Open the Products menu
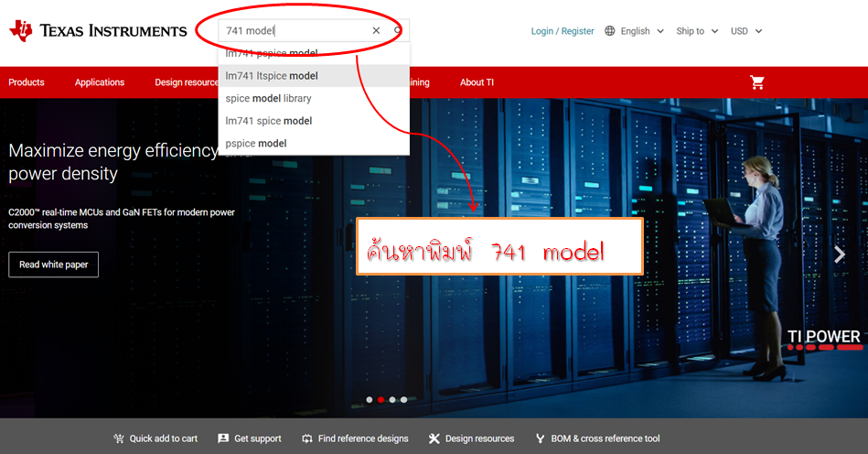The width and height of the screenshot is (868, 454). (26, 82)
